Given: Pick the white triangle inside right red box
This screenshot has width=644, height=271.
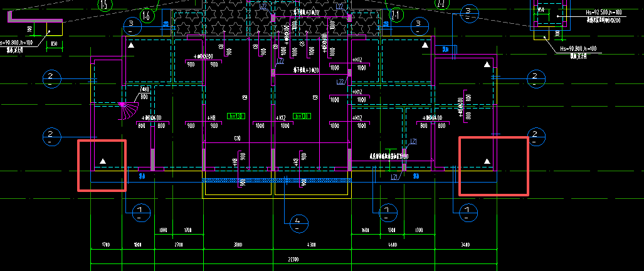Looking at the screenshot, I should coord(487,161).
